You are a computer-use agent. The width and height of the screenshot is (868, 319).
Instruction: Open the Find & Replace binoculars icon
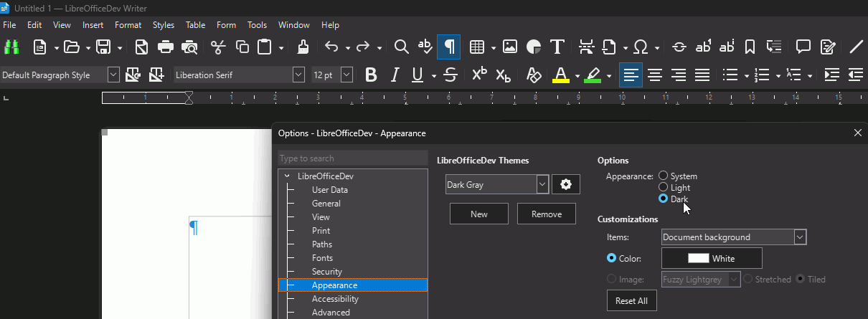(x=11, y=47)
